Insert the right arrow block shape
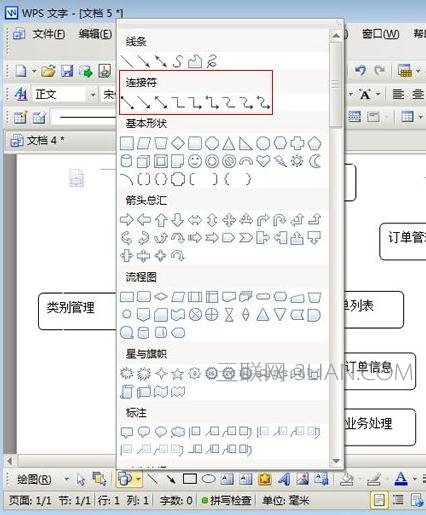 [x=127, y=220]
